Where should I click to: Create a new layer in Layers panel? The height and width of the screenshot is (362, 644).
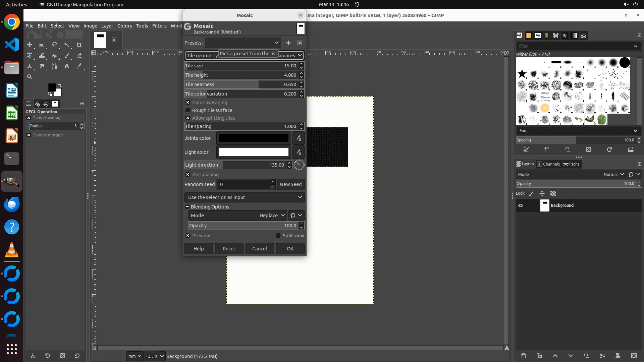point(523,356)
